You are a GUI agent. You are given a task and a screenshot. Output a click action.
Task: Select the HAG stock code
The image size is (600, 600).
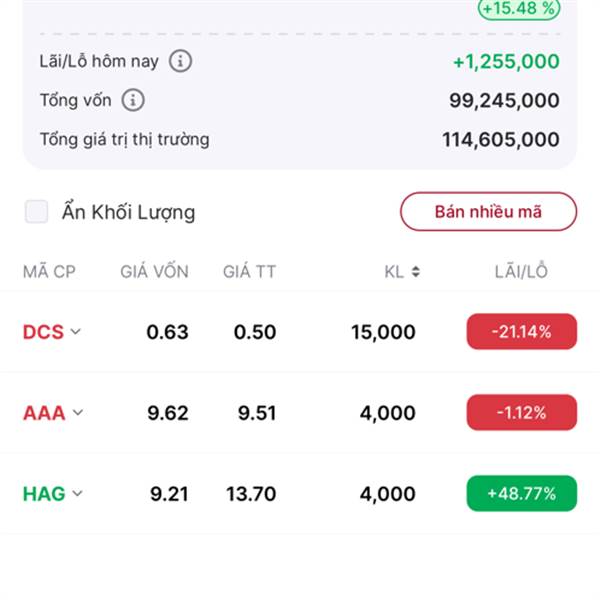44,494
